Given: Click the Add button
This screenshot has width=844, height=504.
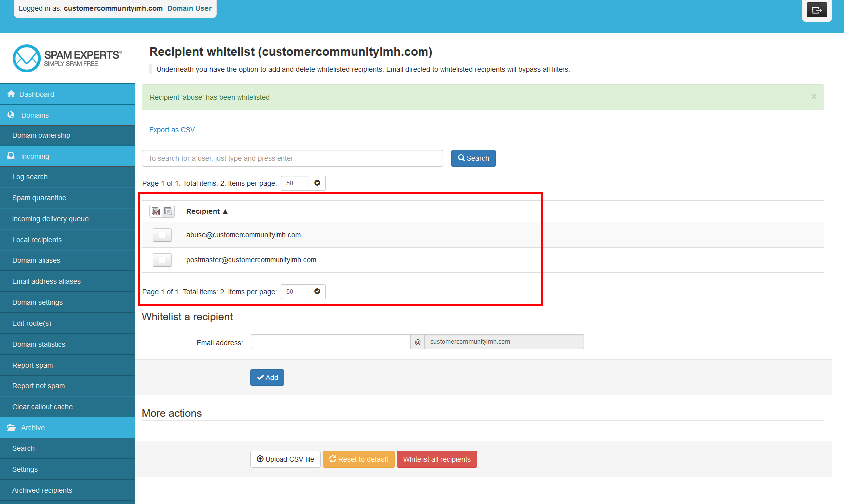Looking at the screenshot, I should pyautogui.click(x=267, y=378).
